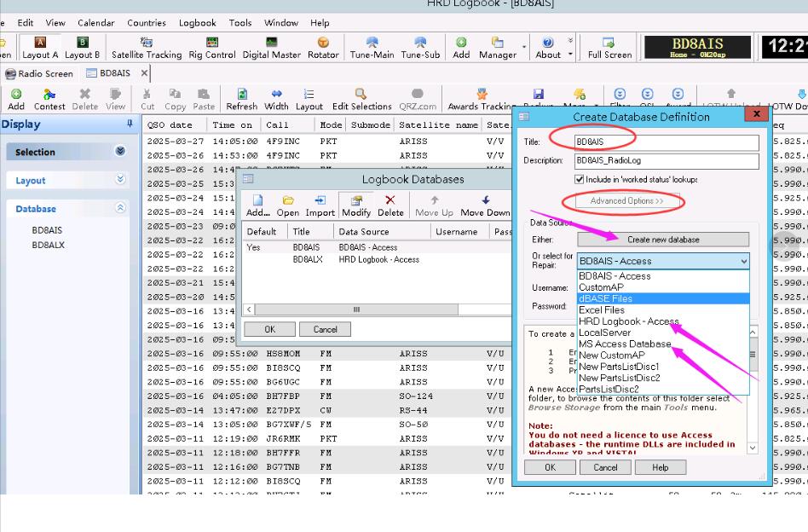Switch to Radio Screen tab
The height and width of the screenshot is (532, 808).
tap(39, 73)
